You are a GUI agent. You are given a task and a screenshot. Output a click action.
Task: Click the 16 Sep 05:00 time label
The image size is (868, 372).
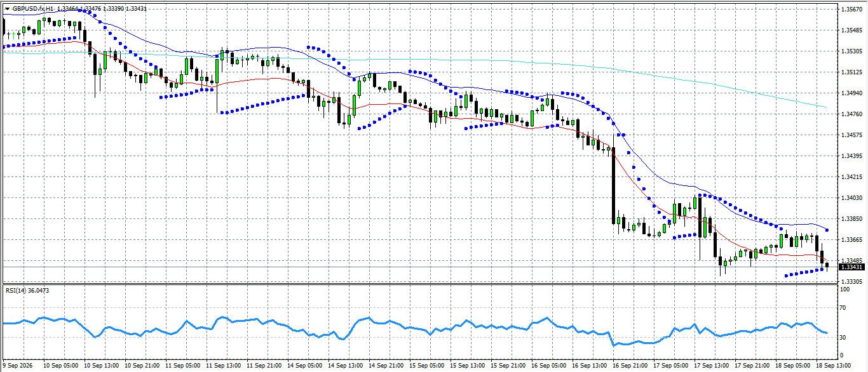point(549,366)
